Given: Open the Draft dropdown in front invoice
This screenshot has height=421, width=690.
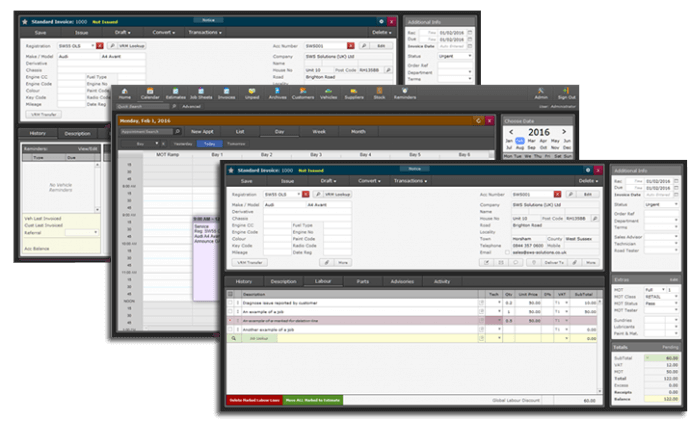Looking at the screenshot, I should click(x=328, y=181).
